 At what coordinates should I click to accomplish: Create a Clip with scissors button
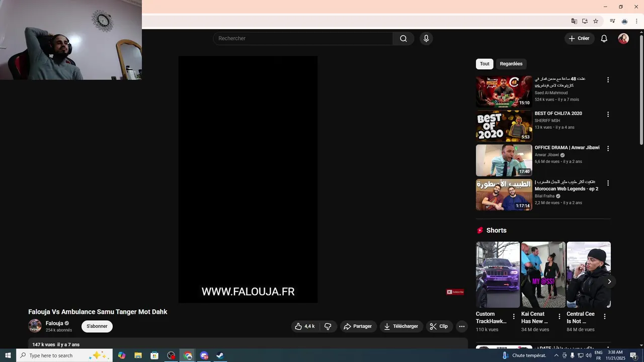click(x=439, y=326)
